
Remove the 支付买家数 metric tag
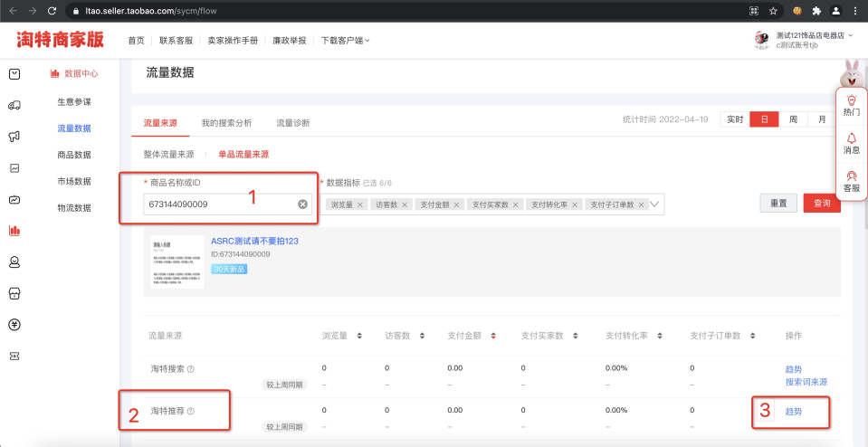click(x=516, y=204)
